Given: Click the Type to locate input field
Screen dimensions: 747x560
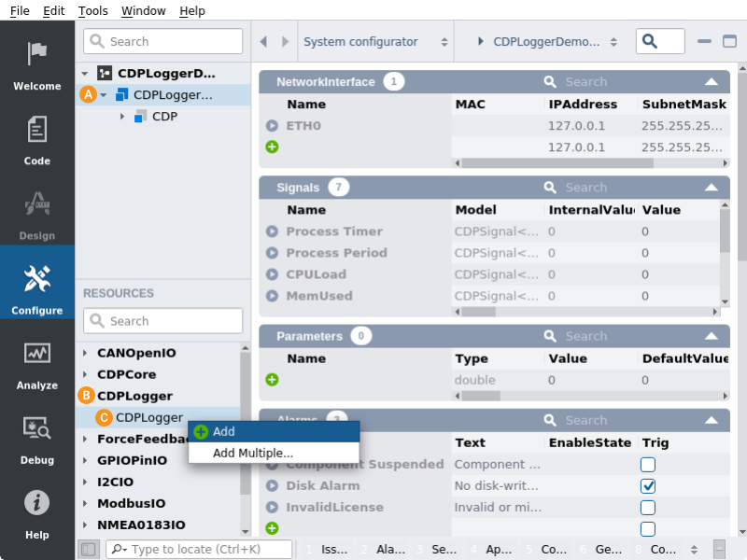Looking at the screenshot, I should [200, 550].
